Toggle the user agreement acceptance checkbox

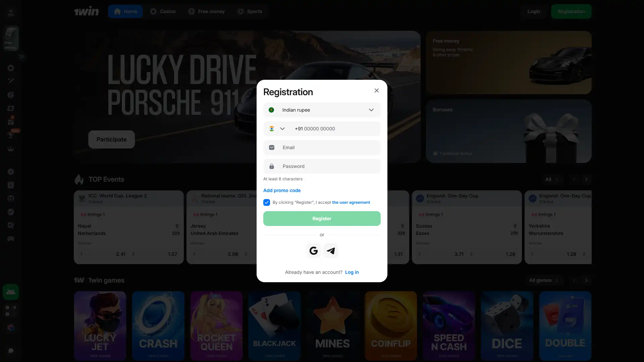267,202
